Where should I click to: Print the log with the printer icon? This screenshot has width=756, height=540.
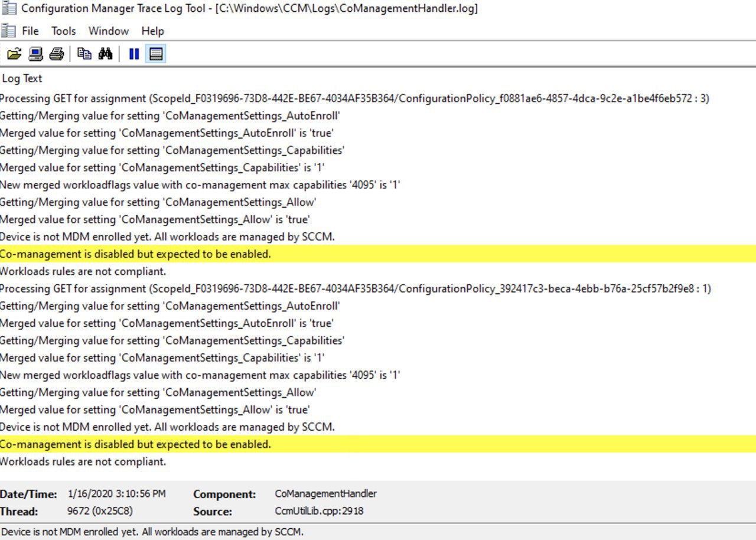coord(57,54)
